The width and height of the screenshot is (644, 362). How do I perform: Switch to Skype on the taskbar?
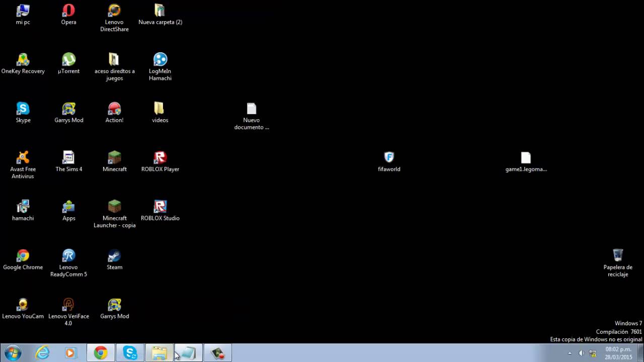[x=130, y=353]
